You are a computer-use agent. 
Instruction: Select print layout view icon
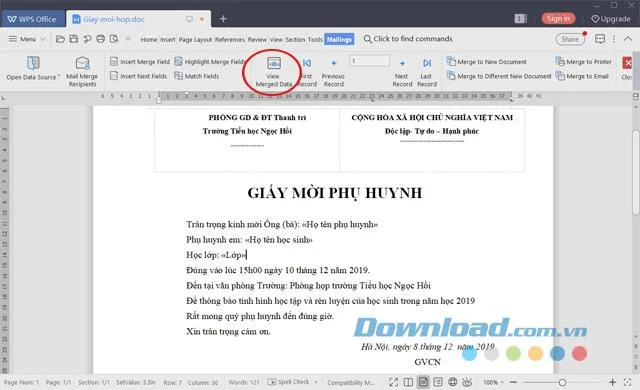(423, 382)
